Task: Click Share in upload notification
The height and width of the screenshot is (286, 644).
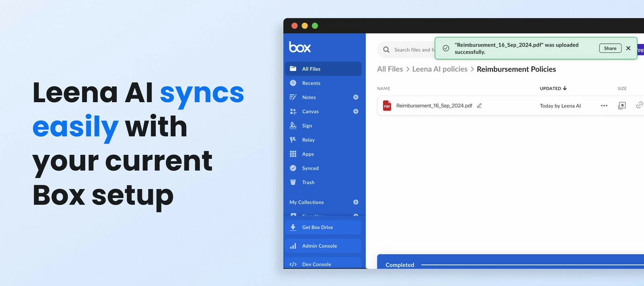Action: (610, 48)
